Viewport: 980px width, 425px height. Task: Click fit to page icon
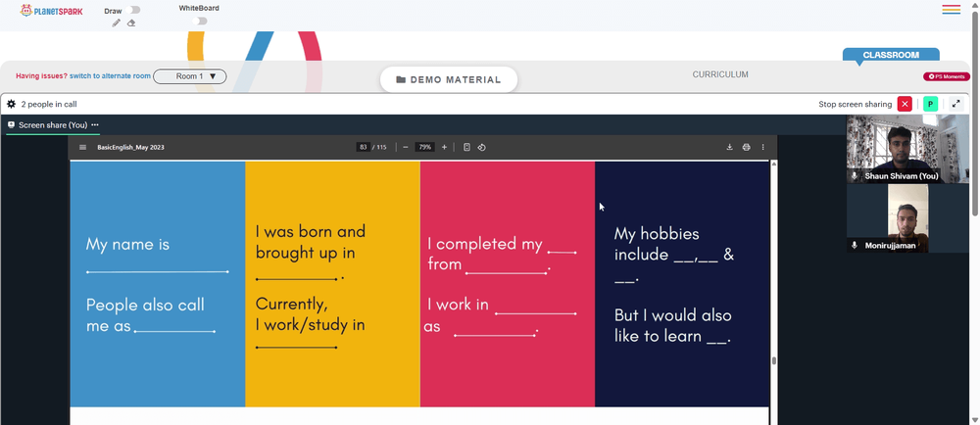[x=466, y=147]
